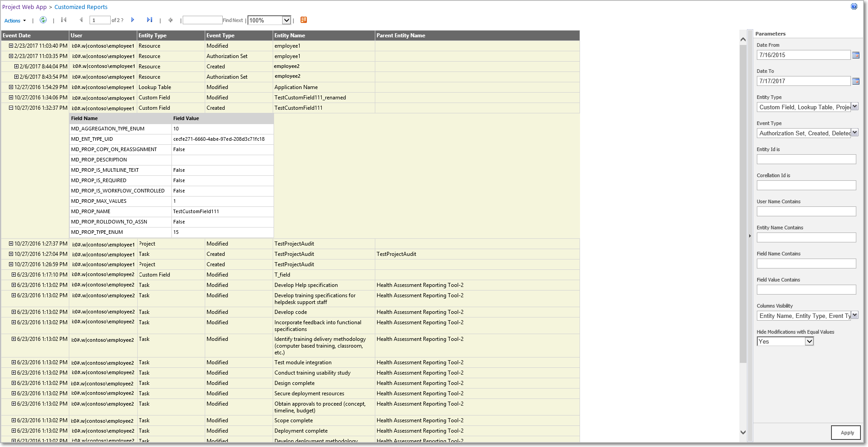Click the Scope complete entity name

click(293, 420)
